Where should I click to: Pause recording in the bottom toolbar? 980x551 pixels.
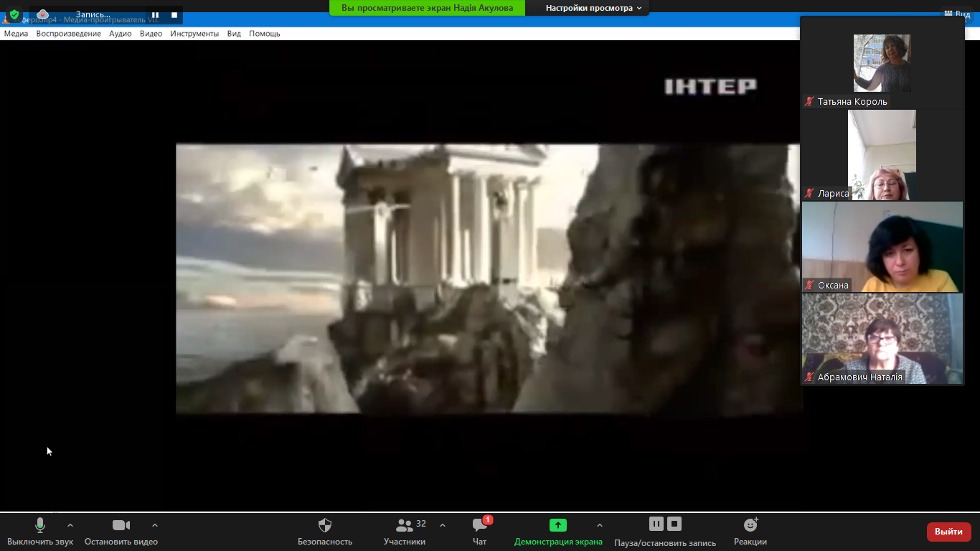656,524
